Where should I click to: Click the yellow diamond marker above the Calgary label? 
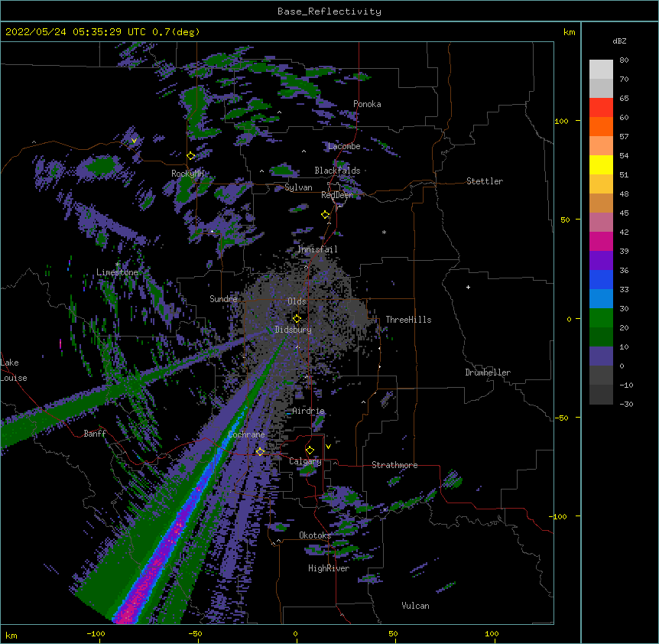310,450
